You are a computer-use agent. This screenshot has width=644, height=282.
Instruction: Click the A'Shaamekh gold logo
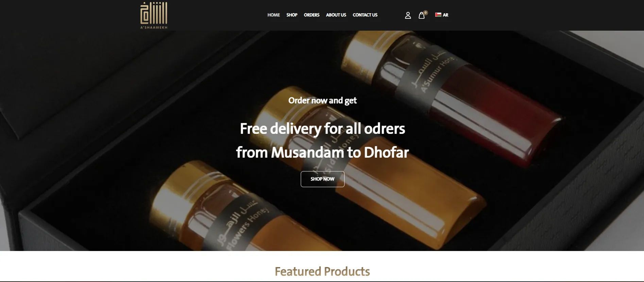click(154, 15)
